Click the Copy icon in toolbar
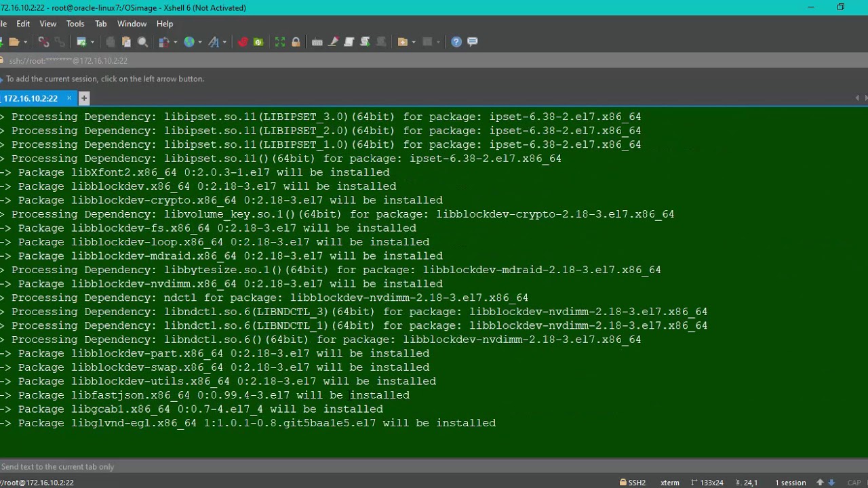The image size is (868, 488). coord(111,42)
